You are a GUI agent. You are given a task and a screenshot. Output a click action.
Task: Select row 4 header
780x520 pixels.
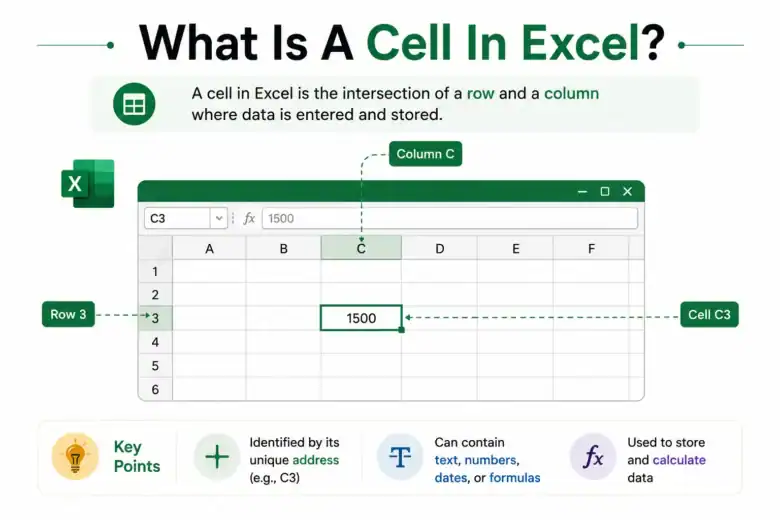[155, 342]
